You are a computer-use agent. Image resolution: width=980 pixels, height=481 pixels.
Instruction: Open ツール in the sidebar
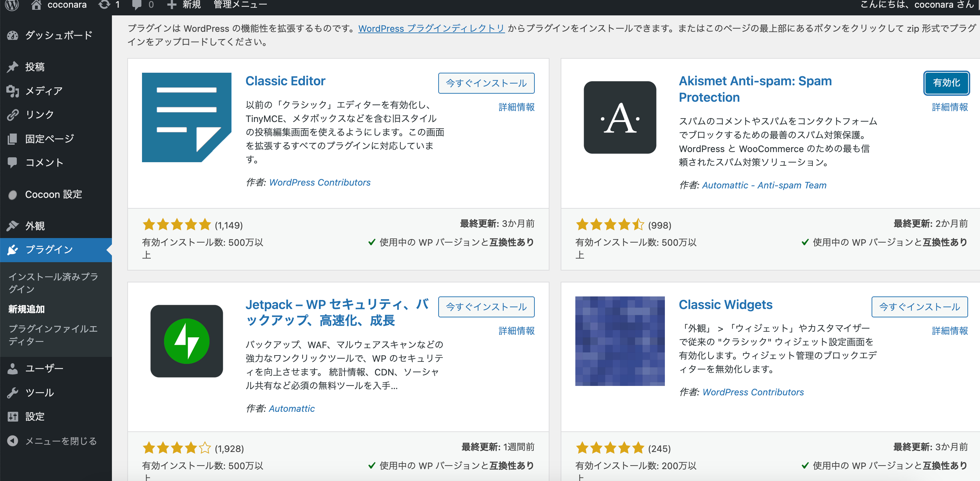click(x=40, y=393)
